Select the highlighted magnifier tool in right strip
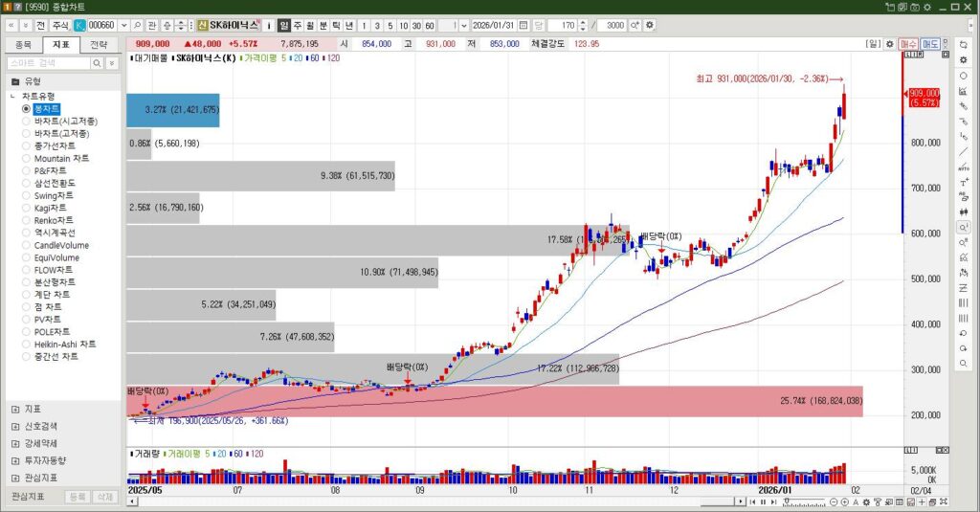 962,228
